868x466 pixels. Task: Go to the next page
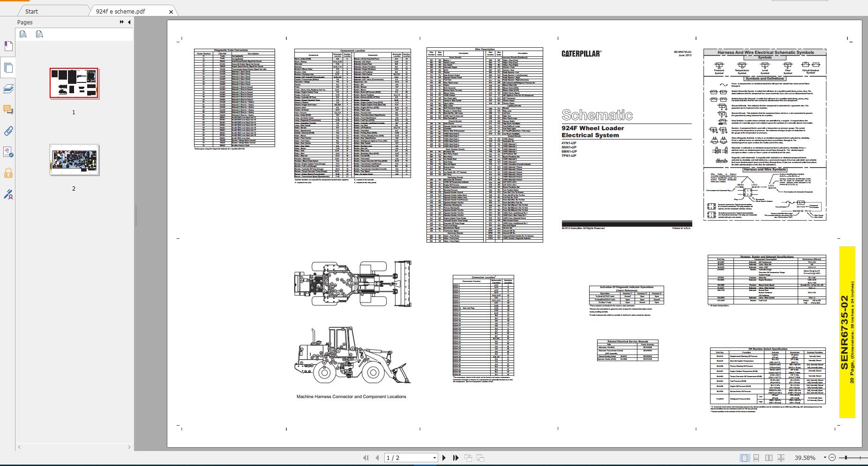pyautogui.click(x=444, y=458)
